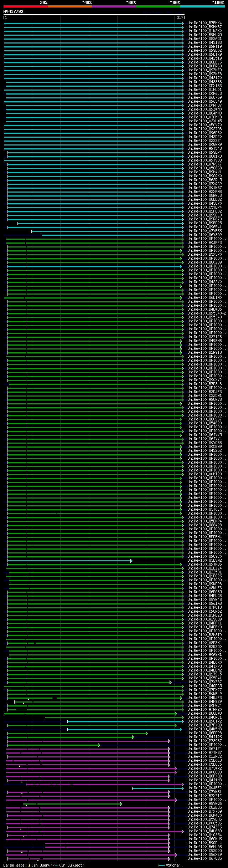
Task: Click the UniRef100_Q802U9 label
Action: click(x=204, y=262)
